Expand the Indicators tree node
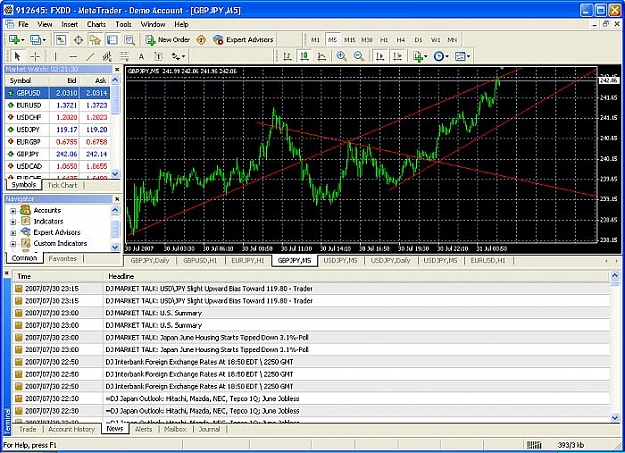 [x=13, y=222]
